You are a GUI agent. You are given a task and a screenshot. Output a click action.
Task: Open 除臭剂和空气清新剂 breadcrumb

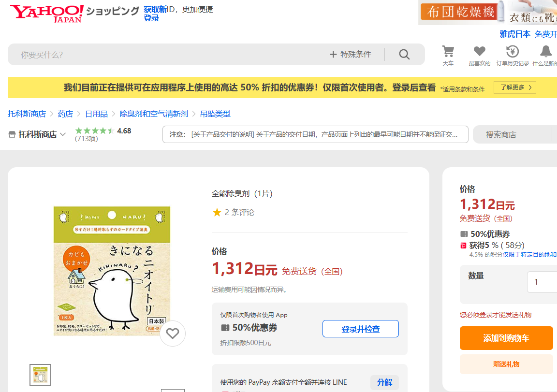click(154, 114)
